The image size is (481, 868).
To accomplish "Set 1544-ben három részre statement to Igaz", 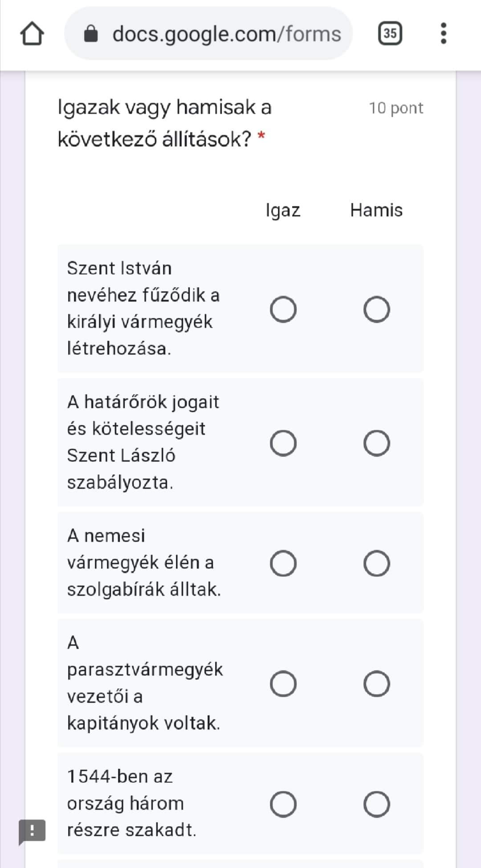I will pos(283,804).
